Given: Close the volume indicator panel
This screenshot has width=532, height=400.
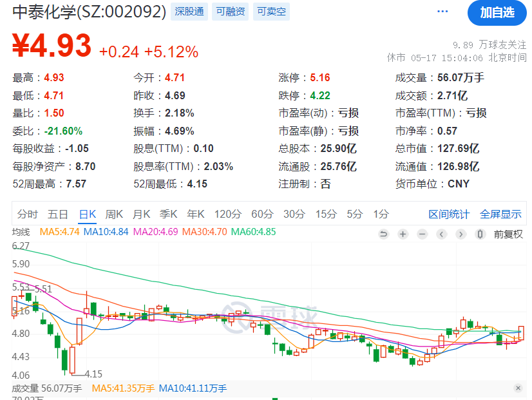Looking at the screenshot, I should (x=518, y=388).
